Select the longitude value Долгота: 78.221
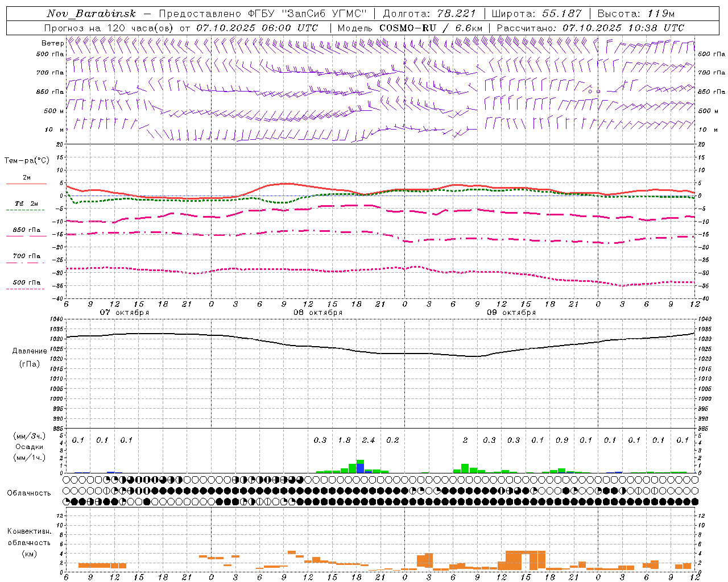 pyautogui.click(x=429, y=14)
